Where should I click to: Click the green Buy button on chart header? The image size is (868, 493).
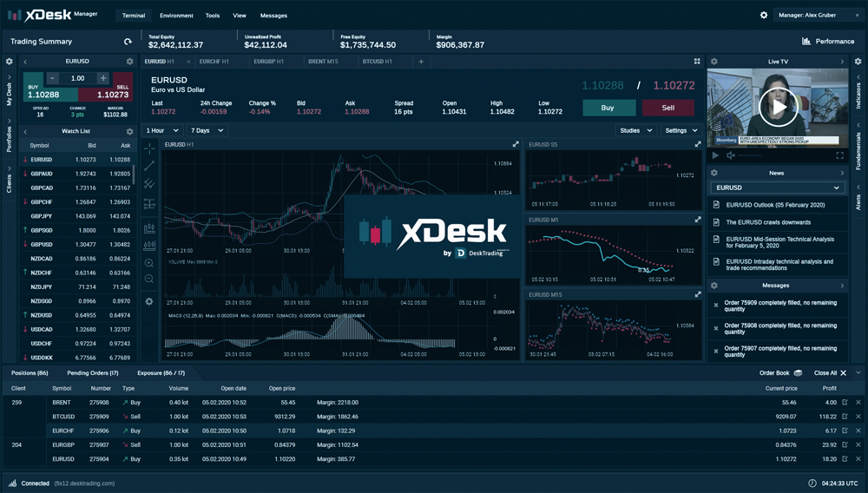[x=608, y=108]
